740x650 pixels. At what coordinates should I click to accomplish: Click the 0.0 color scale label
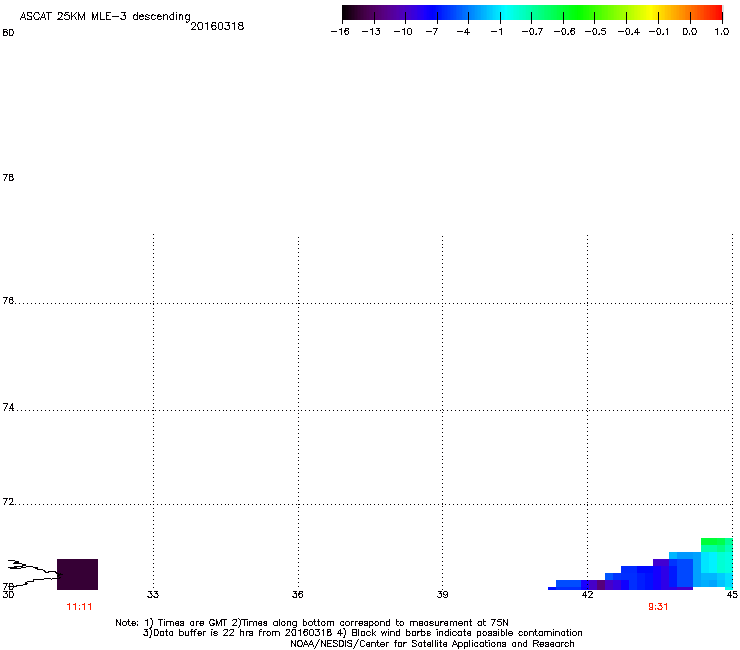(x=690, y=32)
